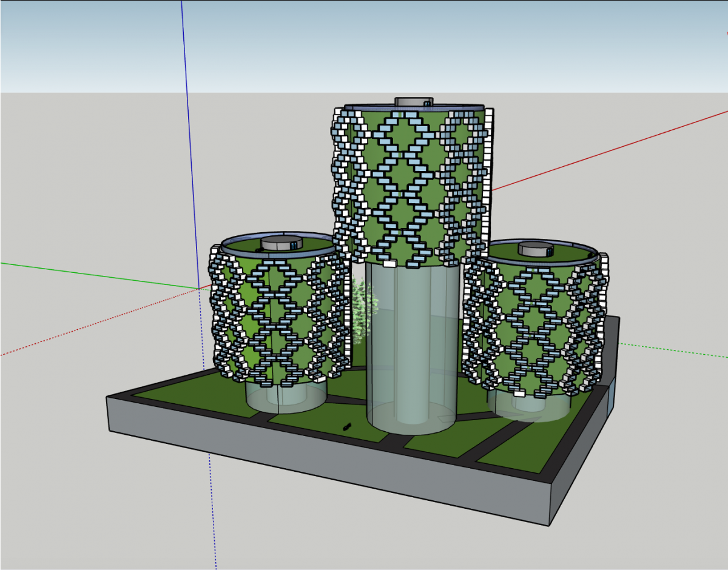The width and height of the screenshot is (728, 570).
Task: Click the gray cap atop the left tower
Action: coord(281,244)
